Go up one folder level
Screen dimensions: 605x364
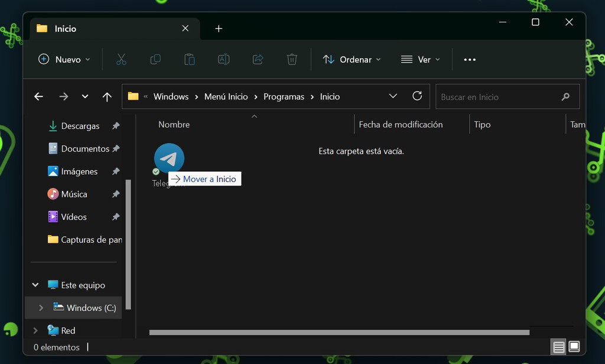pos(107,97)
